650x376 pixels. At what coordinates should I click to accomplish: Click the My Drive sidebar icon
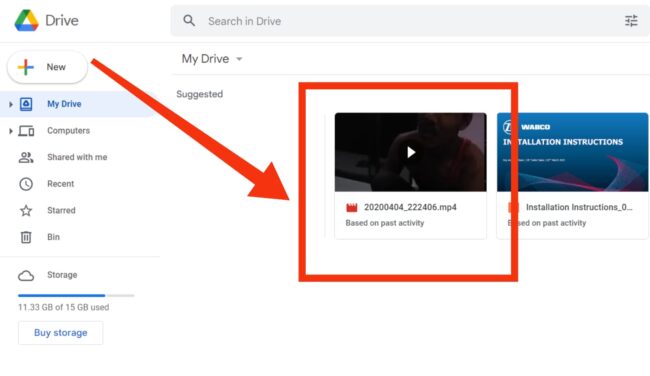click(26, 104)
